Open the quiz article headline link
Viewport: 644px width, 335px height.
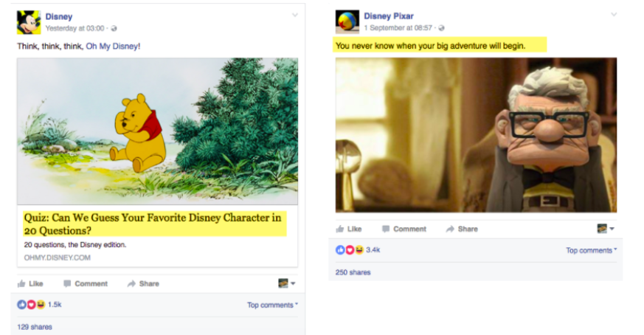click(x=153, y=224)
